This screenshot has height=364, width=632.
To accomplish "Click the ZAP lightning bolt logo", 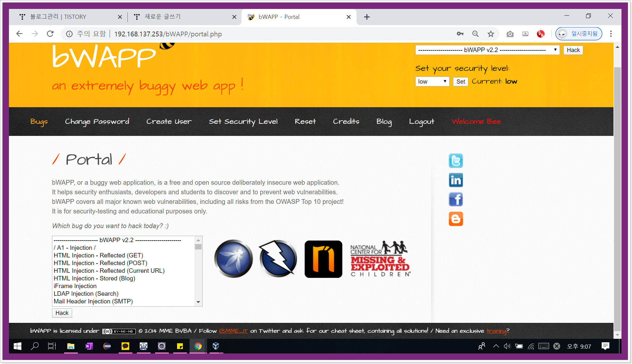I will [x=278, y=259].
